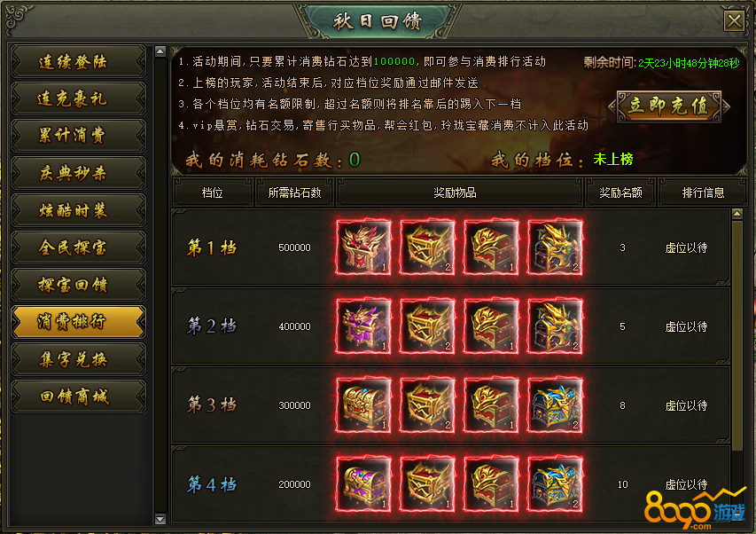Select the last reward chest in tier 1
The image size is (756, 534).
pos(555,247)
